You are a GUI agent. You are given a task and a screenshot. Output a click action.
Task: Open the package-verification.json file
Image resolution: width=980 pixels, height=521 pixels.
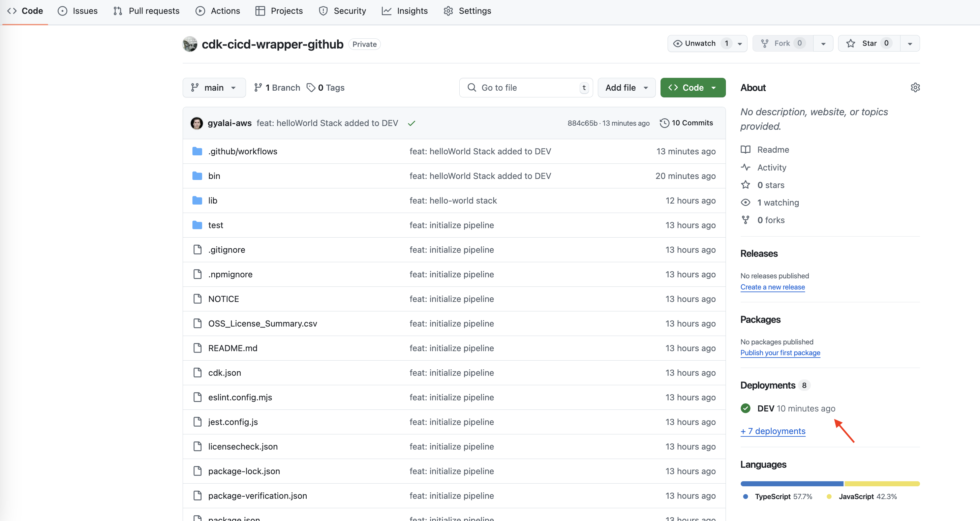coord(257,495)
